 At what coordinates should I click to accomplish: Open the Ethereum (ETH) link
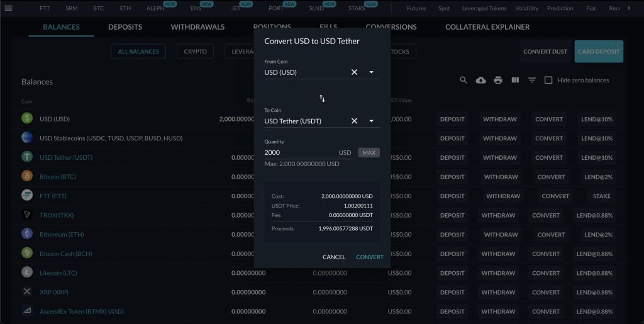pos(62,235)
